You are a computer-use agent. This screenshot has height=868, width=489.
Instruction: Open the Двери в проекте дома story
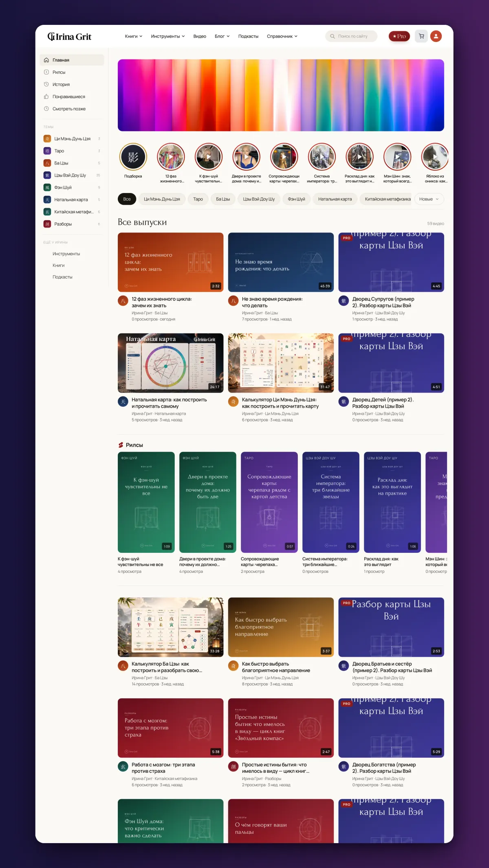tap(246, 157)
